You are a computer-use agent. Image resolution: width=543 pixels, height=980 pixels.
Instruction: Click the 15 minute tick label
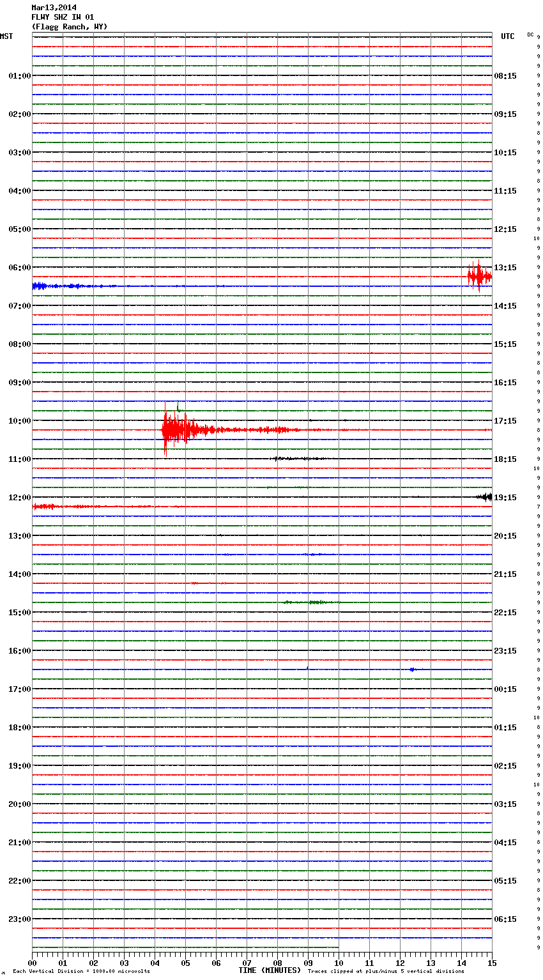click(492, 963)
